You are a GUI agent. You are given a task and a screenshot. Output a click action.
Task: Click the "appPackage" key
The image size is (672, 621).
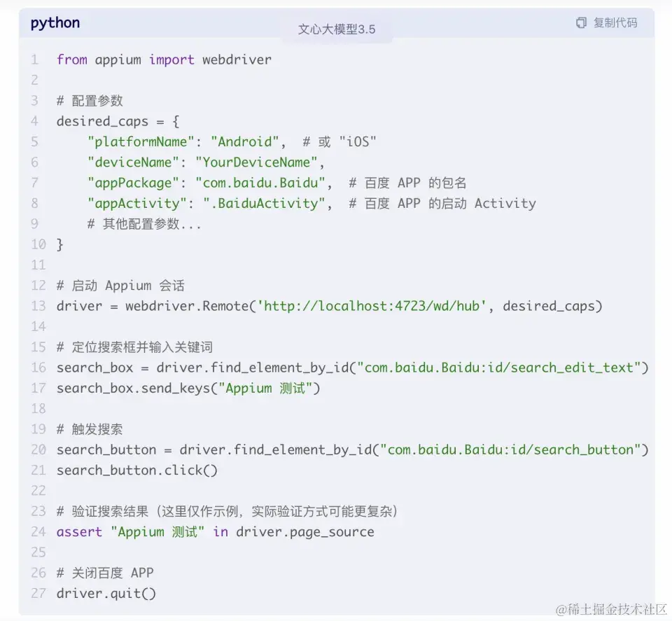pyautogui.click(x=133, y=183)
